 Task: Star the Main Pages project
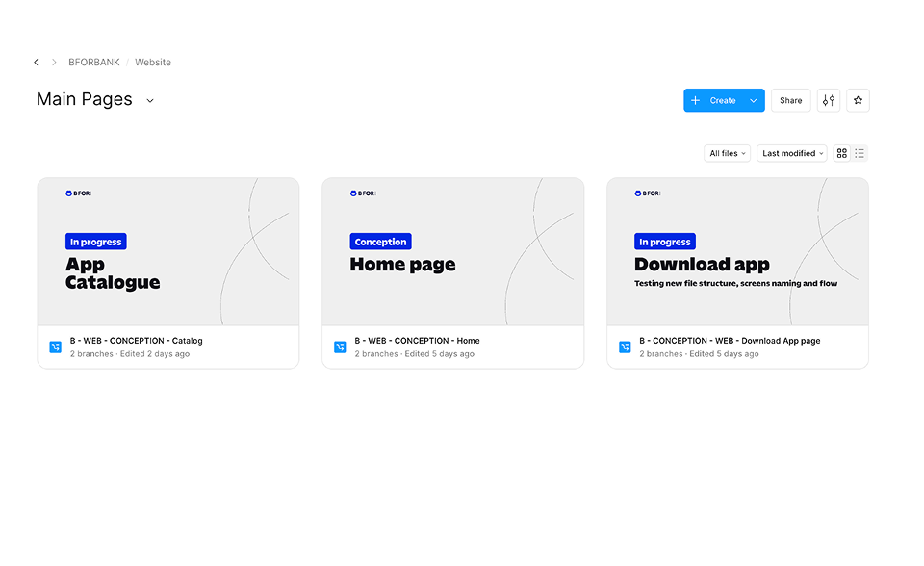858,100
